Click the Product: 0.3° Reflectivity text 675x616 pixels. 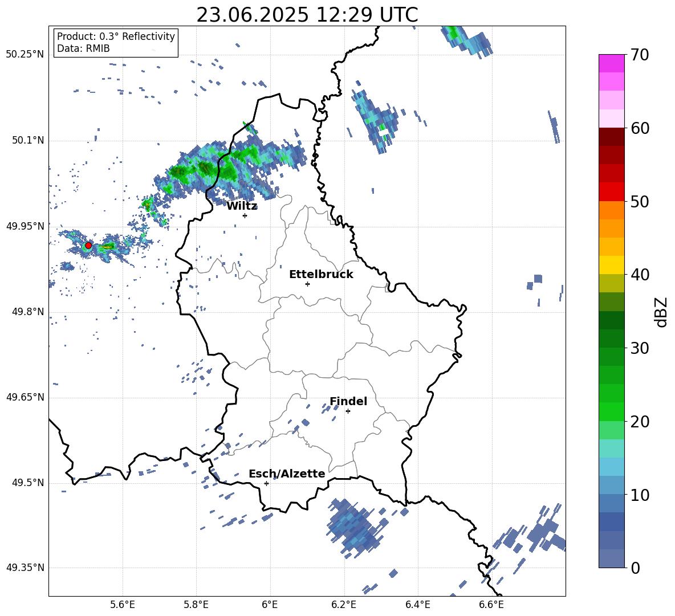pyautogui.click(x=116, y=36)
